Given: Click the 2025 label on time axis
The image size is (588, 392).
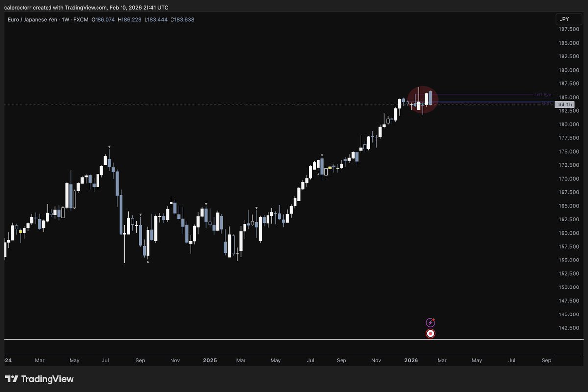Looking at the screenshot, I should point(210,360).
